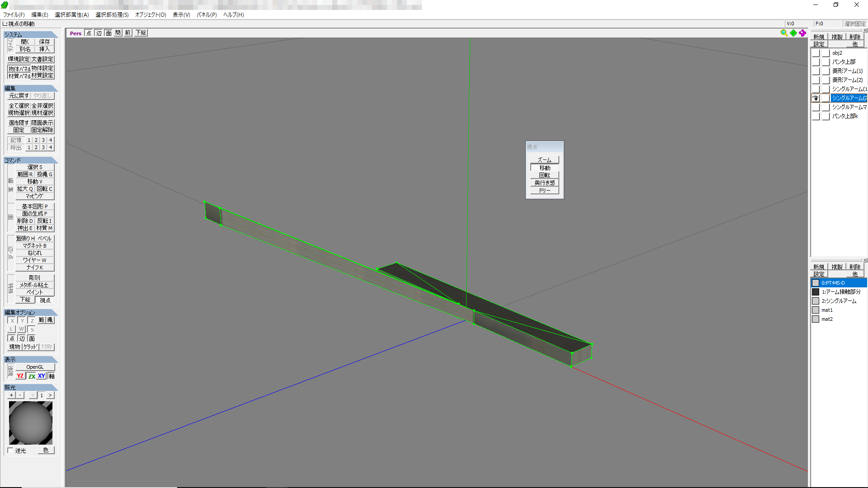Select the ナイフ K knife command

point(35,267)
